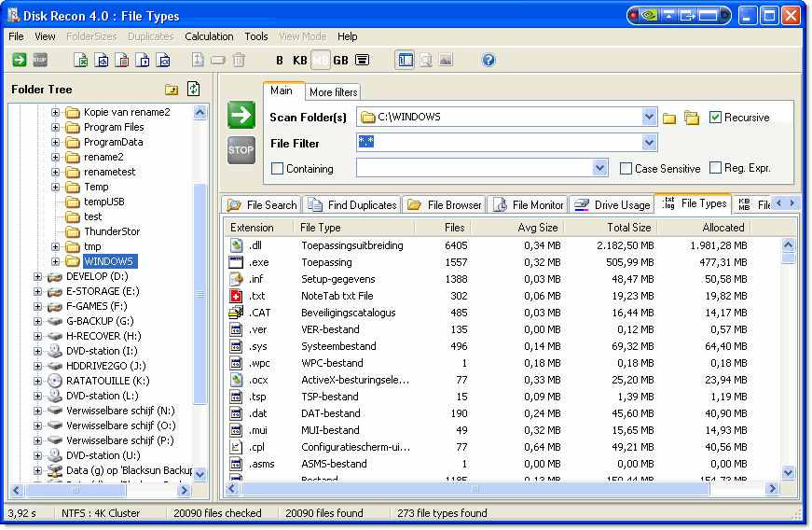812x530 pixels.
Task: Enable Case Sensitive checkbox
Action: coord(626,168)
